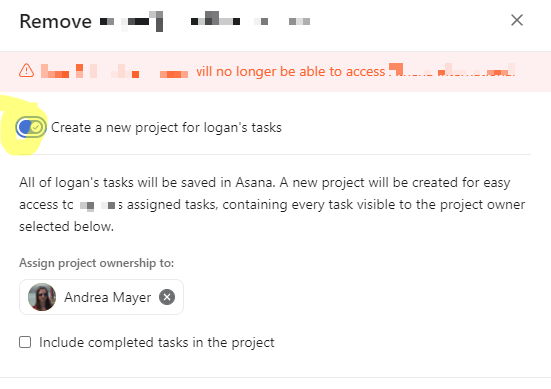Close the Remove user dialog
Viewport: 551px width, 389px height.
[x=517, y=20]
